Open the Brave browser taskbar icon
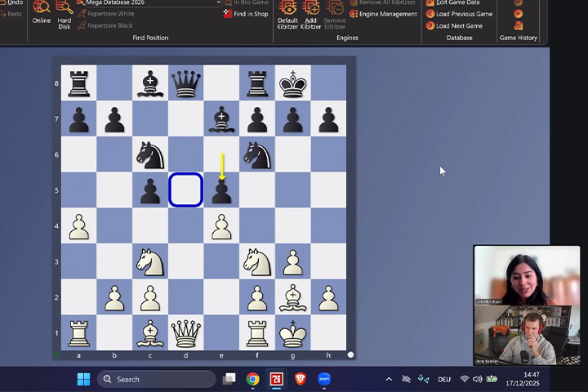The height and width of the screenshot is (392, 588). [x=300, y=379]
